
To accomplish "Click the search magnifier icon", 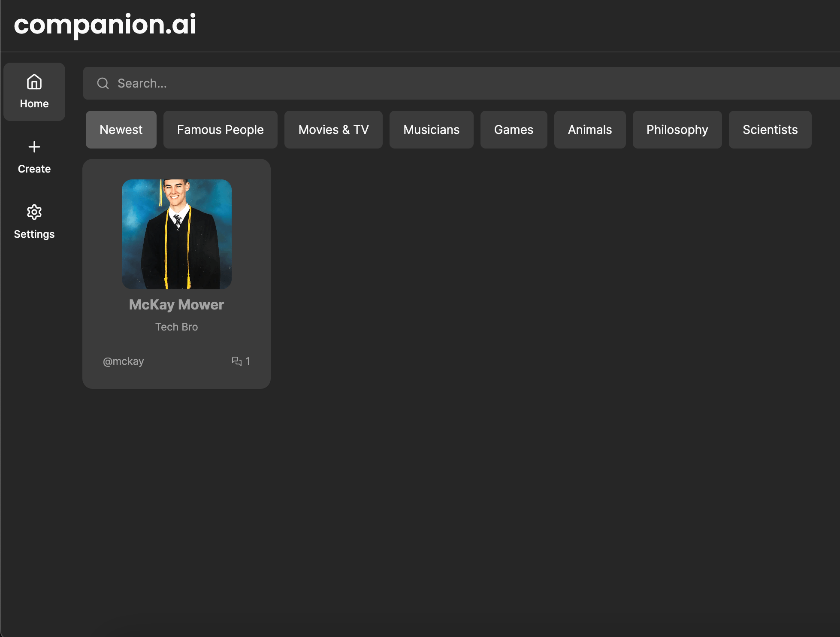I will [x=103, y=83].
